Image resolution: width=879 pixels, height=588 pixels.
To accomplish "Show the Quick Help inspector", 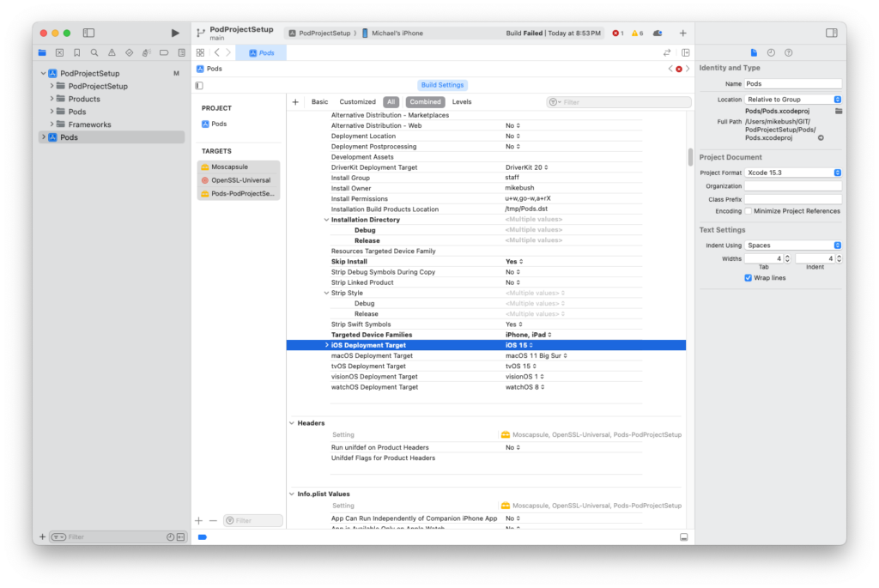I will tap(788, 52).
